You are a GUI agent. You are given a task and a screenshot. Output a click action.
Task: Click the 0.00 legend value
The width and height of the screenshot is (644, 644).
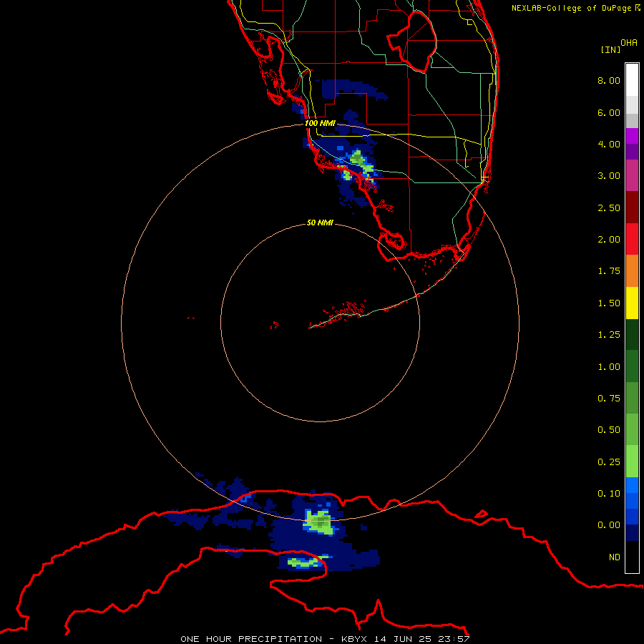point(609,525)
